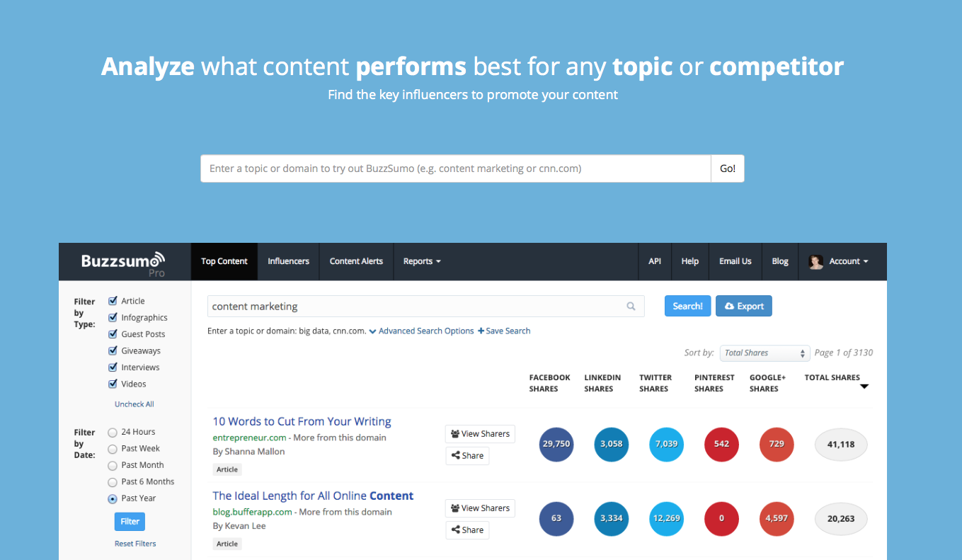Screen dimensions: 962x560
Task: Click blue Facebook shares circle 29,750
Action: coord(556,444)
